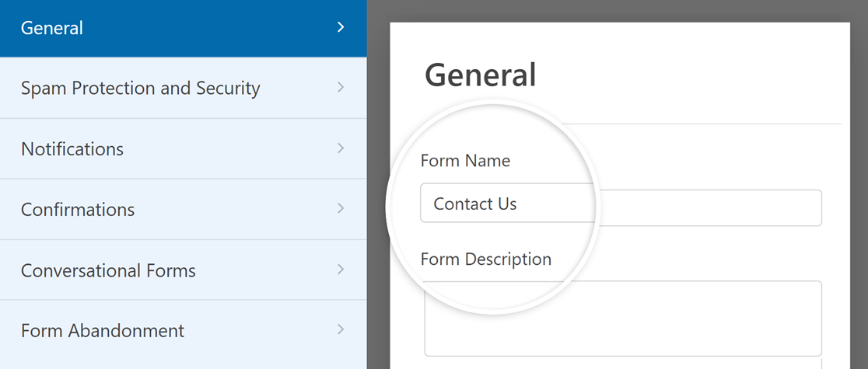
Task: Expand the Form Abandonment chevron
Action: (x=340, y=330)
